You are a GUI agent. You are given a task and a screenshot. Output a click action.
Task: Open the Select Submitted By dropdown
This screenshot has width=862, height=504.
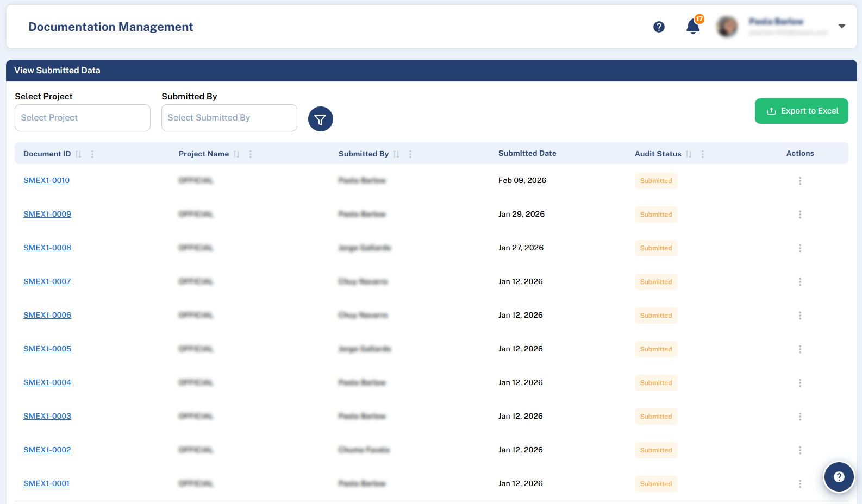point(229,118)
